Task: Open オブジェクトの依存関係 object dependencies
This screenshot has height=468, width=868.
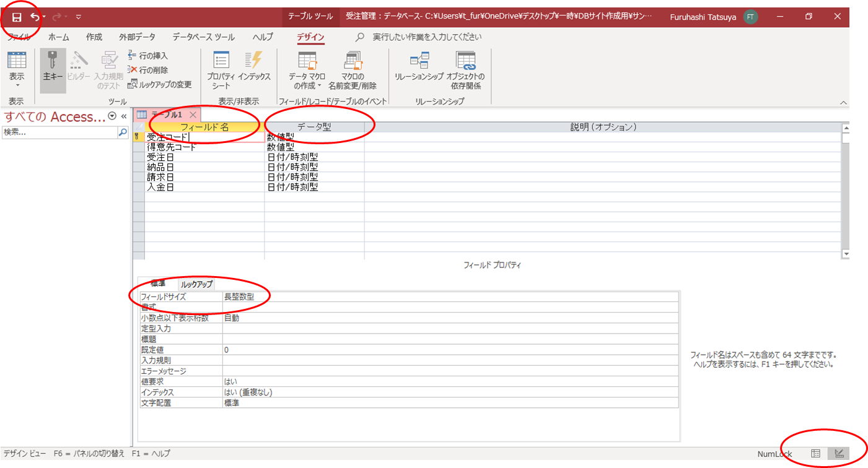Action: [465, 70]
